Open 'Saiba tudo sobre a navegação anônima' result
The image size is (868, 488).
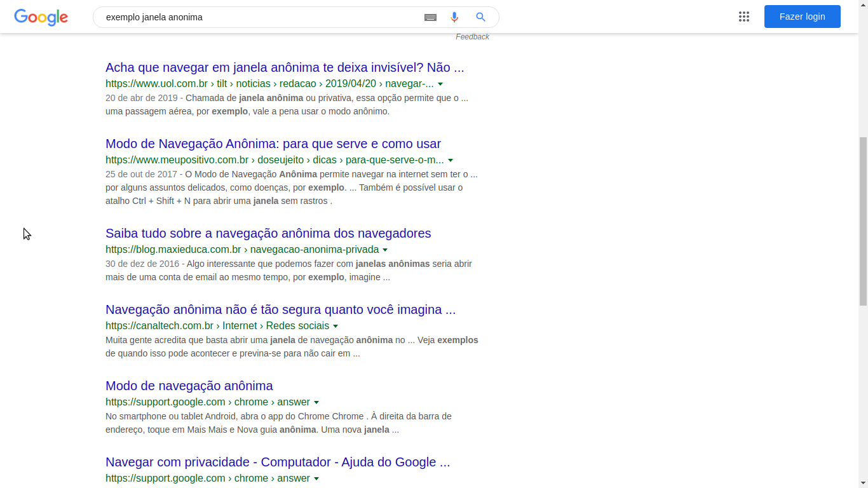(x=268, y=233)
